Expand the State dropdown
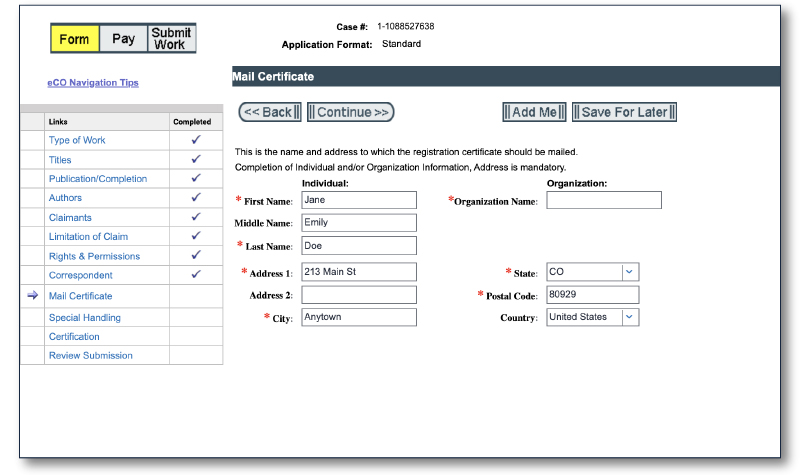800x475 pixels. coord(629,272)
